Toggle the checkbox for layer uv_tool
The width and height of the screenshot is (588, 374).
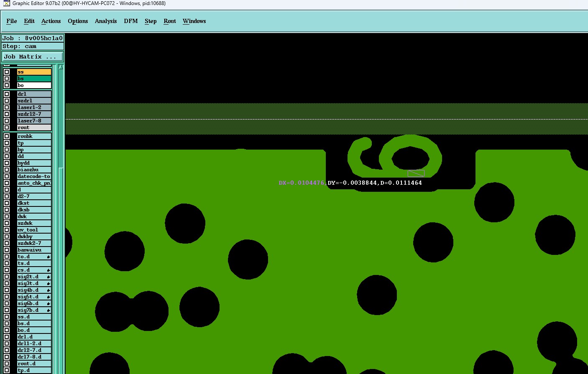pyautogui.click(x=7, y=230)
